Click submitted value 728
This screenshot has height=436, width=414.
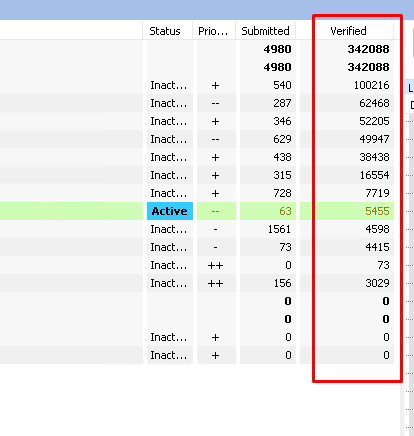[x=282, y=193]
